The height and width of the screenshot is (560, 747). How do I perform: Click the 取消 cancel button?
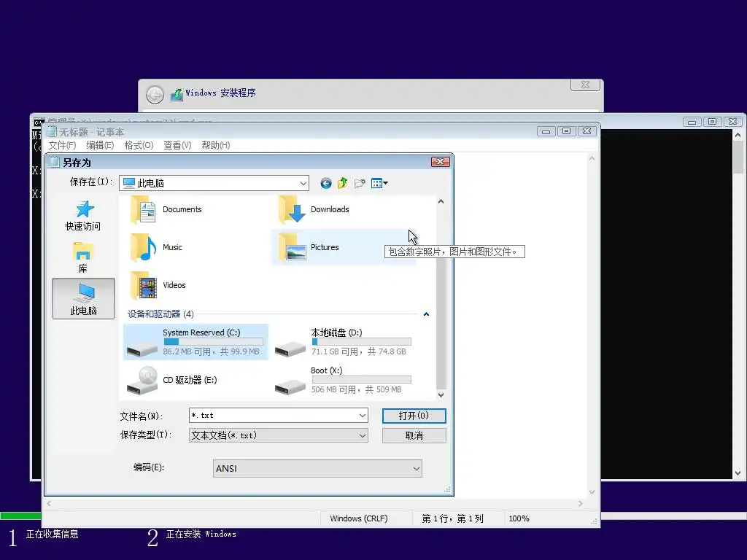[x=414, y=436]
